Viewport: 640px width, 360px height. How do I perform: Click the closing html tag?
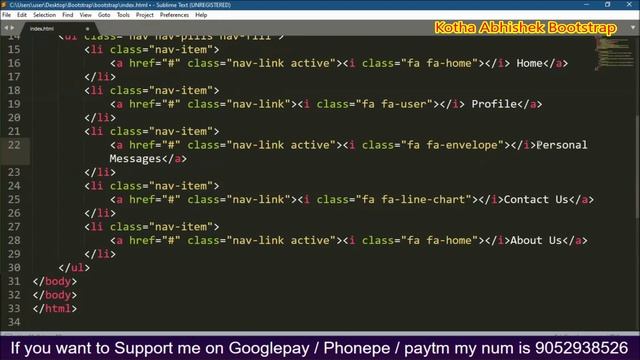pyautogui.click(x=55, y=309)
